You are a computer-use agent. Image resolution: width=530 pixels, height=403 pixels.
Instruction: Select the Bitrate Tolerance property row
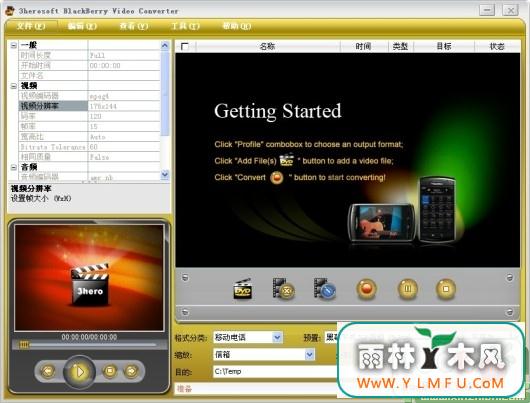click(89, 147)
